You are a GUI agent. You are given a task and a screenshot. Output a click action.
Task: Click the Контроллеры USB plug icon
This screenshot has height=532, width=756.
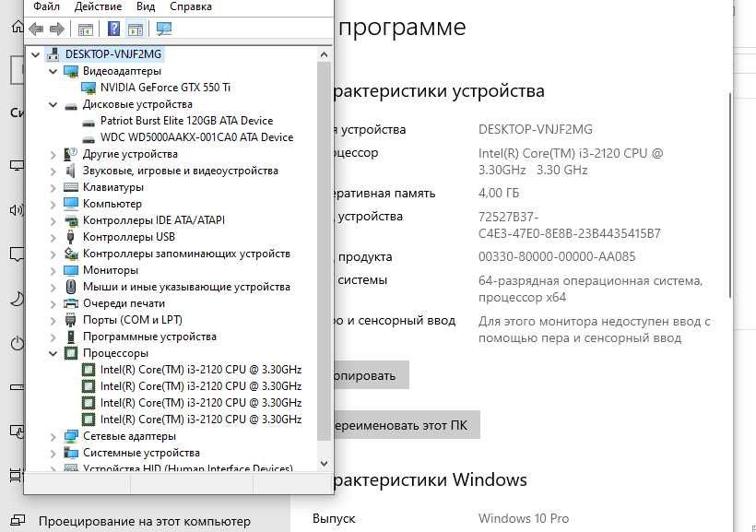point(70,237)
